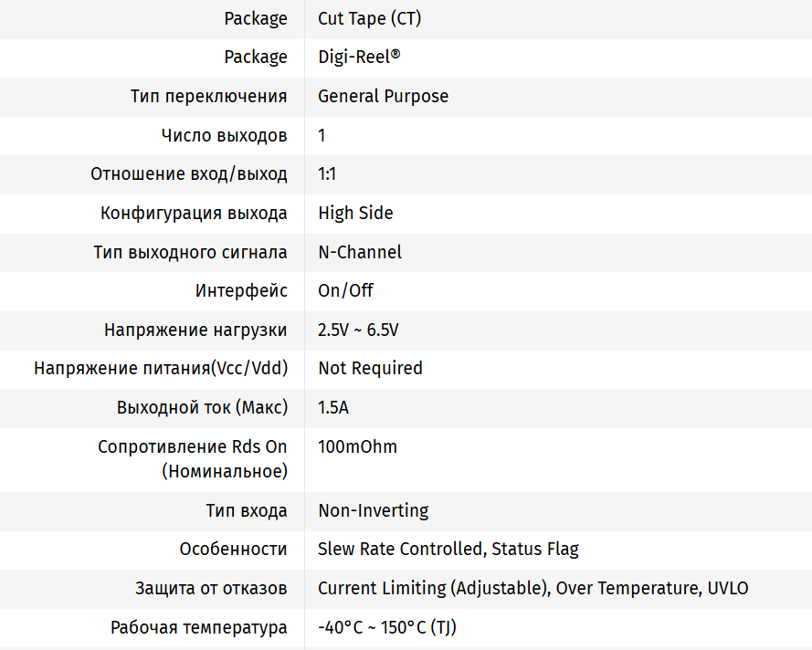
Task: Click the "N-Channel" output type value
Action: pyautogui.click(x=359, y=253)
